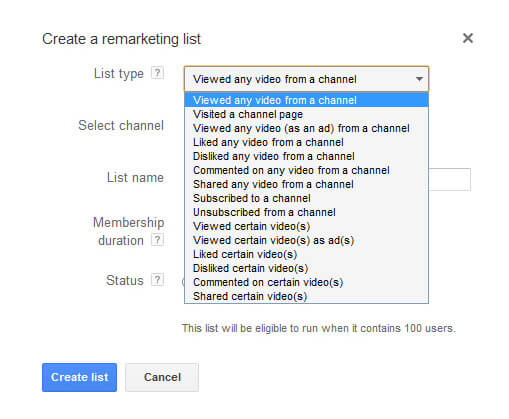Toggle the List type dropdown arrow

(x=419, y=79)
